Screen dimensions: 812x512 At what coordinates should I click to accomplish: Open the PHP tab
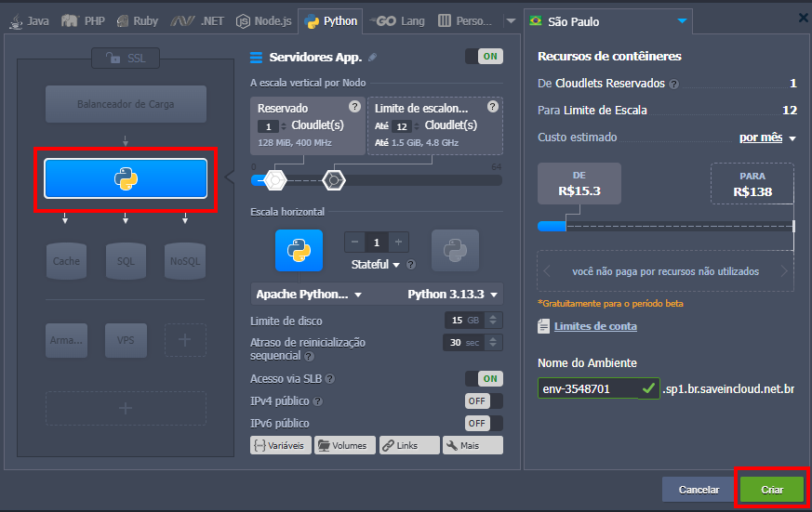(x=83, y=21)
